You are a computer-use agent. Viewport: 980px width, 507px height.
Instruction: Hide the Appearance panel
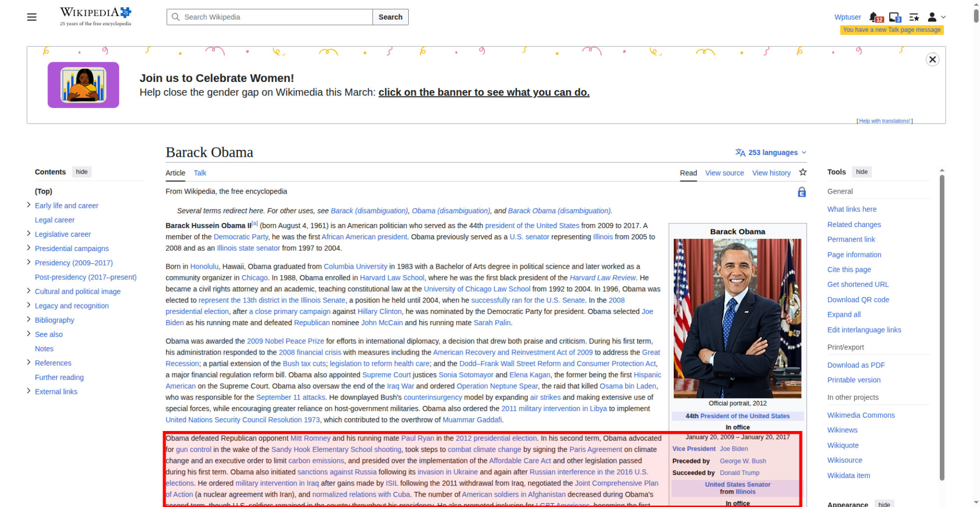click(884, 504)
